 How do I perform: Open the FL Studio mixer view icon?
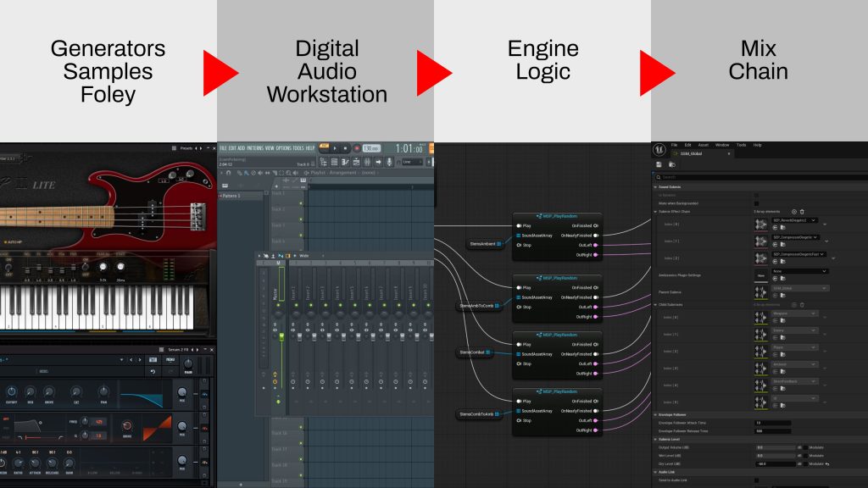[367, 162]
